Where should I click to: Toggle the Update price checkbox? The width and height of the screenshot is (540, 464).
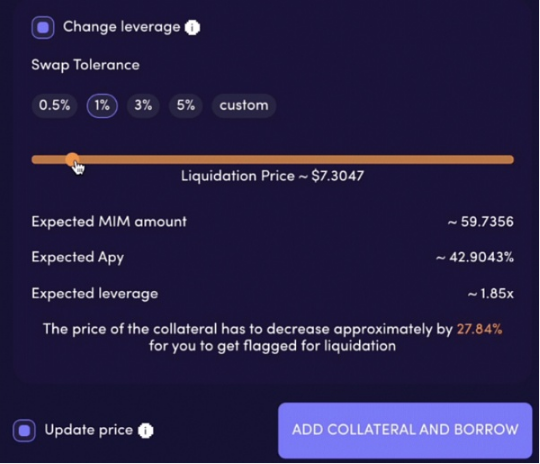coord(24,430)
